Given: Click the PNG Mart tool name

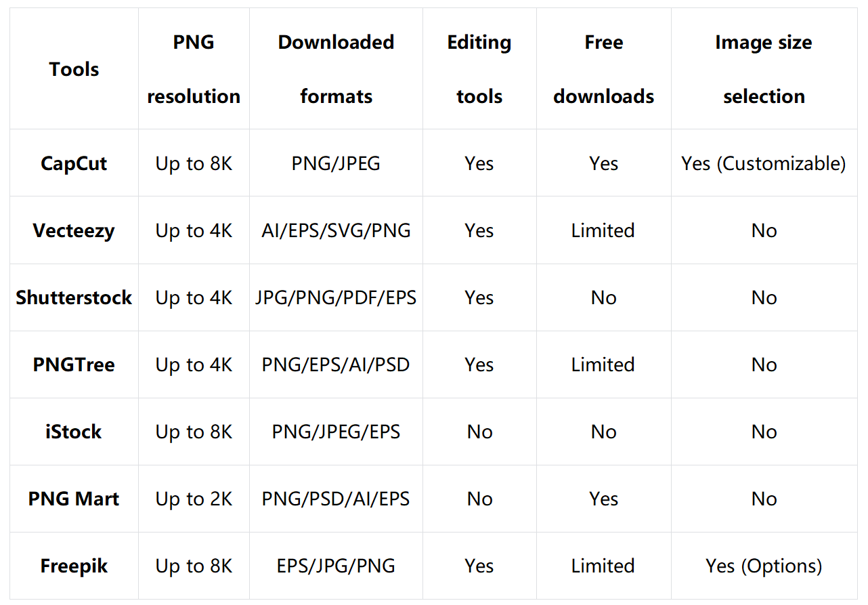Looking at the screenshot, I should 74,499.
